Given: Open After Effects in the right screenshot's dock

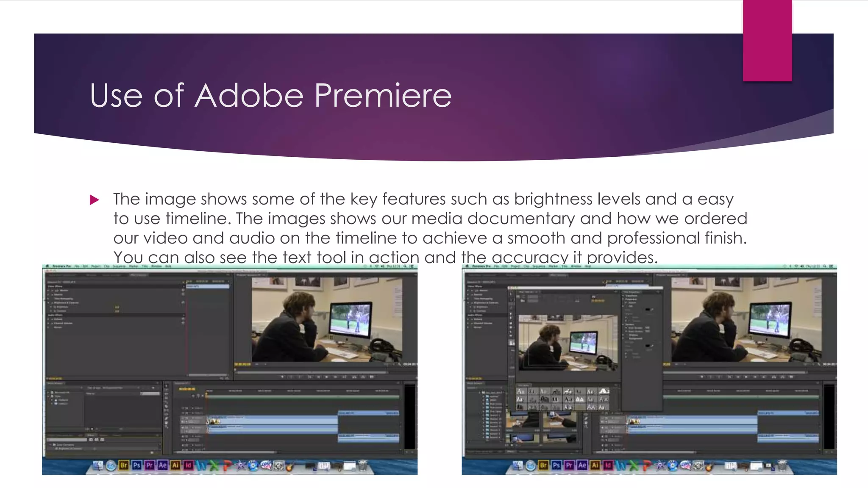Looking at the screenshot, I should (582, 466).
